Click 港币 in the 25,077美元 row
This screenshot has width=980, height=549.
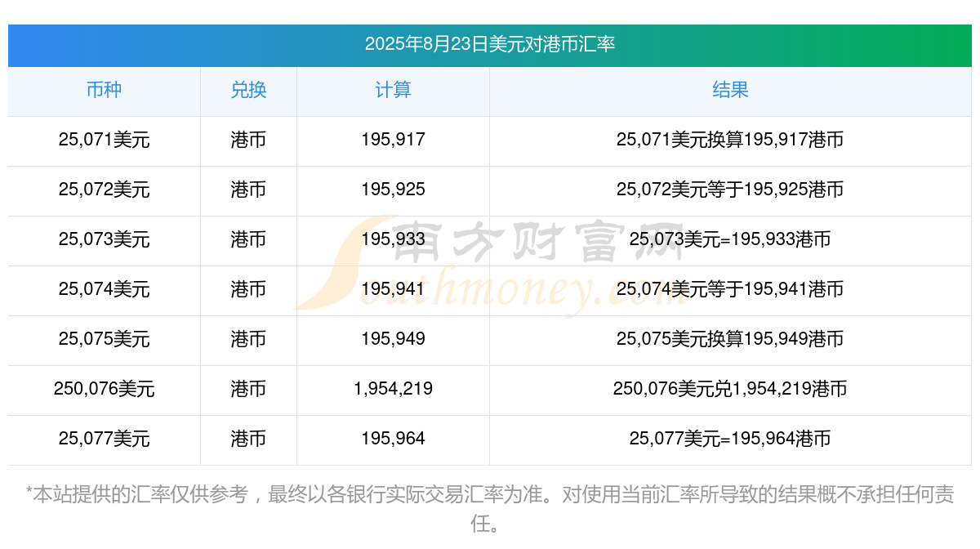[x=248, y=439]
